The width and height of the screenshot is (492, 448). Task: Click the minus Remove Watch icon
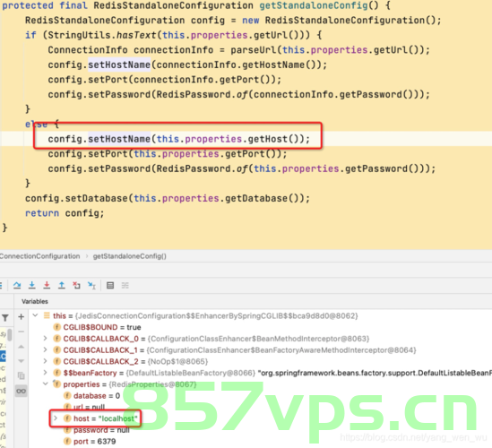point(21,332)
